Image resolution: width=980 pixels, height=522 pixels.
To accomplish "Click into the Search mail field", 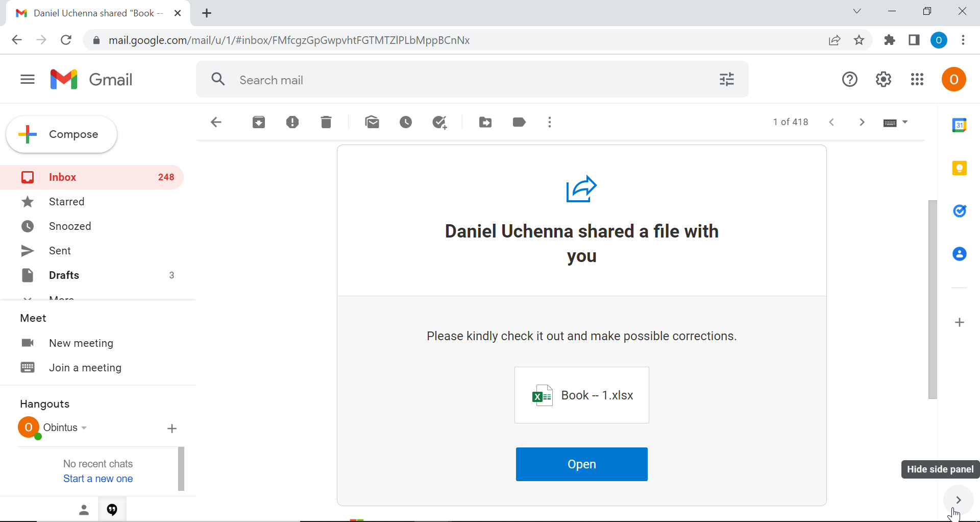I will click(x=459, y=80).
